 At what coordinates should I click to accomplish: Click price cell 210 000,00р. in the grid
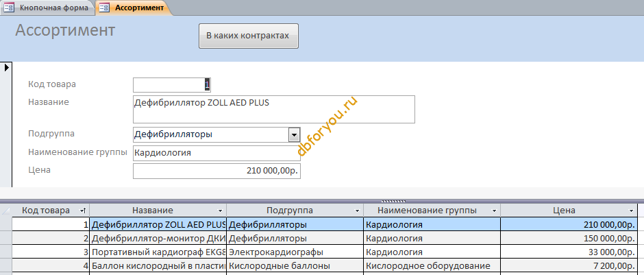coord(569,224)
